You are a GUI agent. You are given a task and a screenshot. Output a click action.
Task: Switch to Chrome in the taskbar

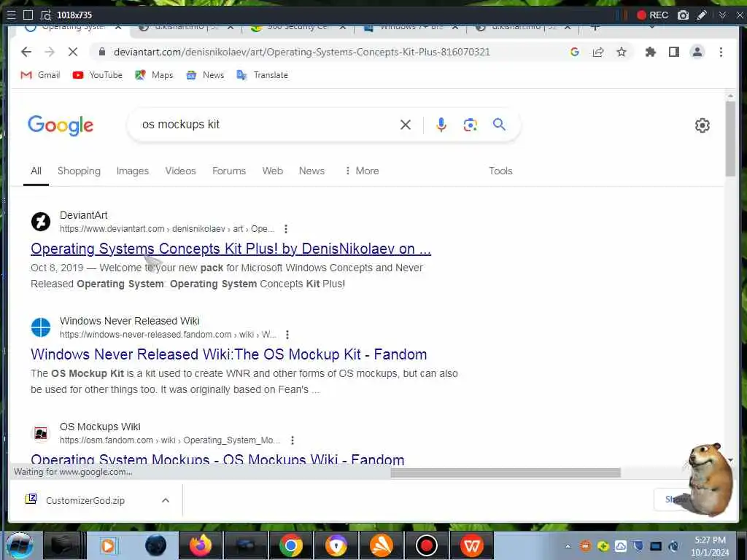point(291,545)
